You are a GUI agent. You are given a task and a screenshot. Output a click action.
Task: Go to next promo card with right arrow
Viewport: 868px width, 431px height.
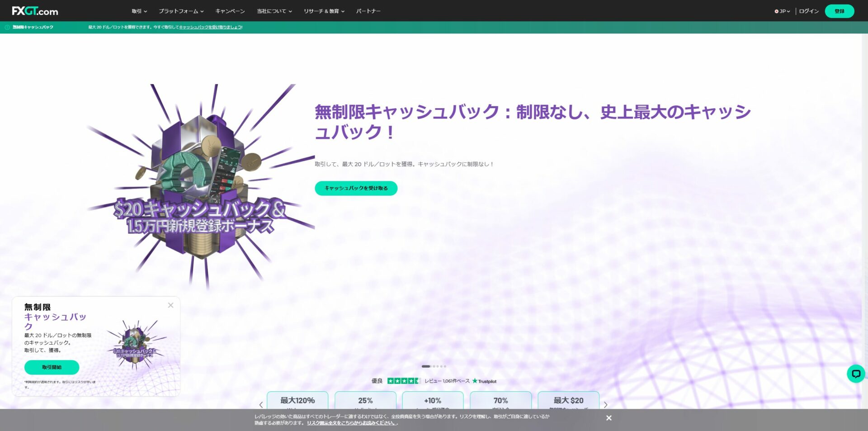[x=605, y=405]
